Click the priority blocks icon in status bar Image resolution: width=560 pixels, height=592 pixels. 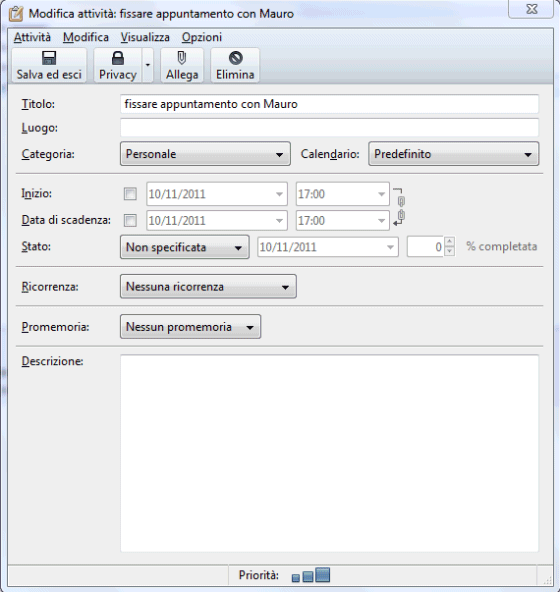click(x=311, y=575)
